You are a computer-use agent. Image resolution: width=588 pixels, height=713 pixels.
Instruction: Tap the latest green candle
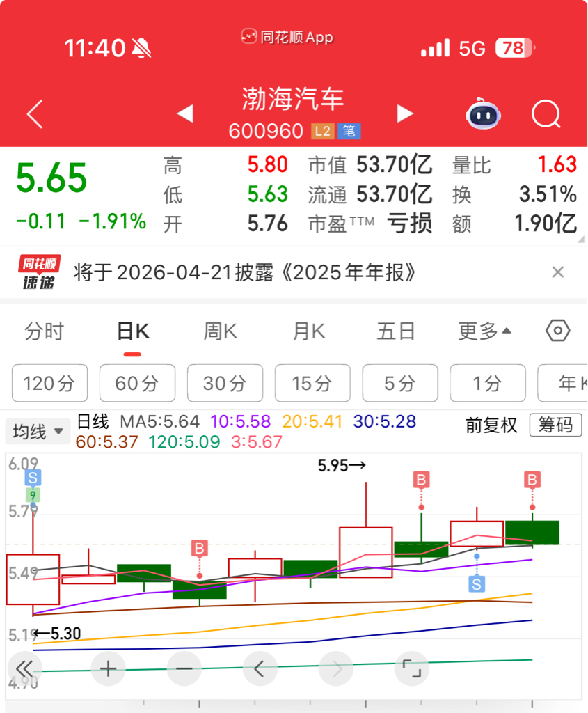tap(532, 532)
